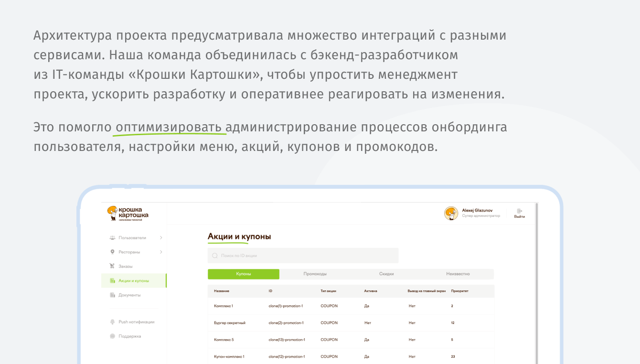Open Документы label in sidebar

pos(129,295)
